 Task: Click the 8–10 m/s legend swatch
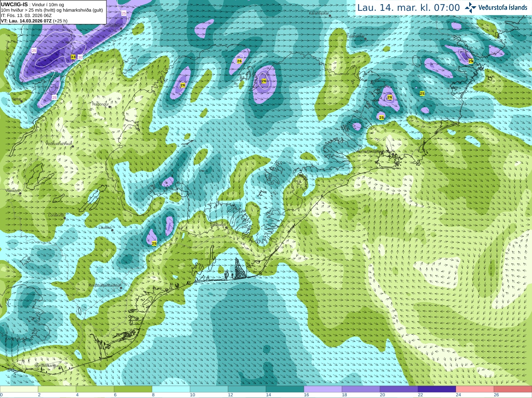coord(171,389)
